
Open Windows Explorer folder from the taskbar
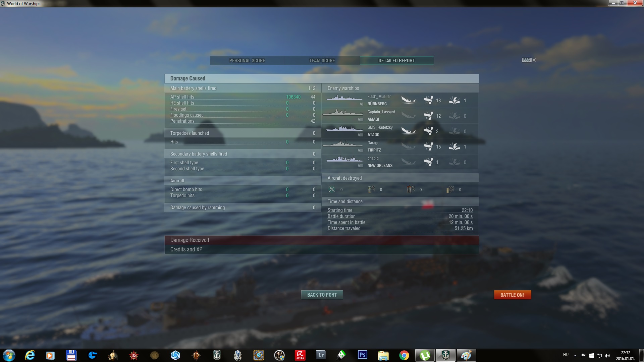pos(383,355)
